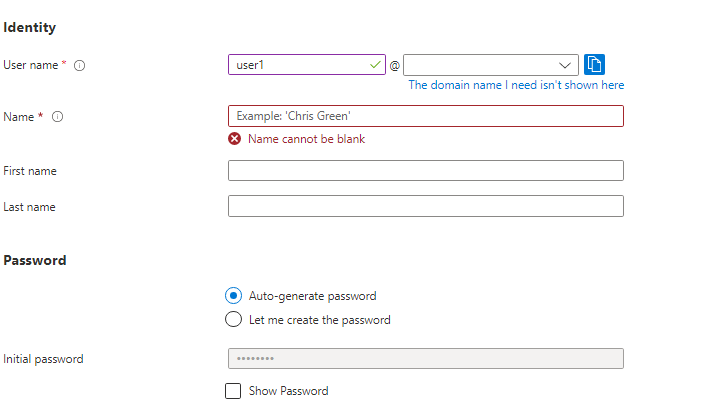
Task: Click into the Last name text box
Action: [x=425, y=207]
